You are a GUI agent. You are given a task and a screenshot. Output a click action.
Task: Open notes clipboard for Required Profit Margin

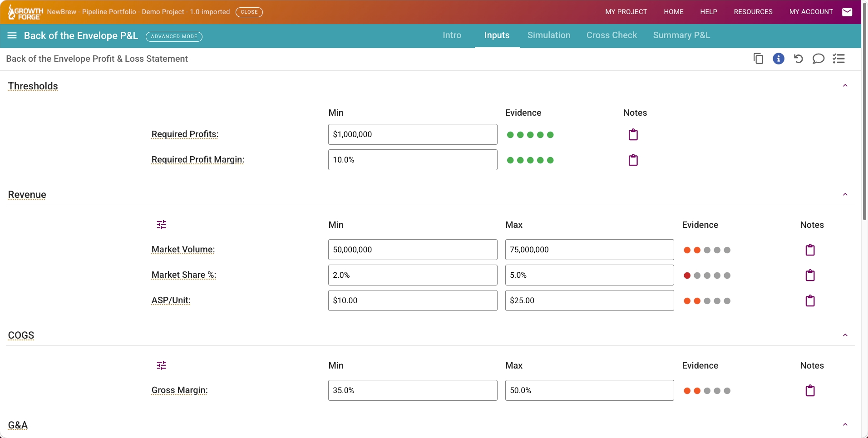point(633,160)
